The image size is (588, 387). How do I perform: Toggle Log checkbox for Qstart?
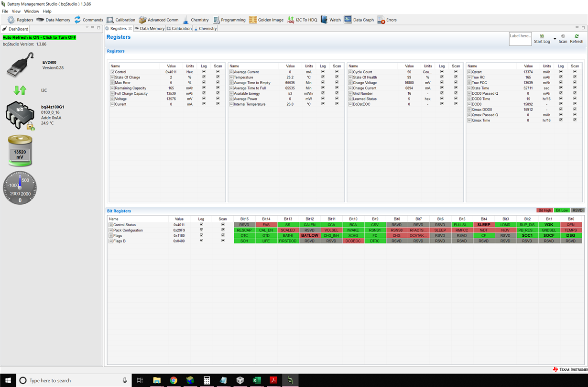561,72
